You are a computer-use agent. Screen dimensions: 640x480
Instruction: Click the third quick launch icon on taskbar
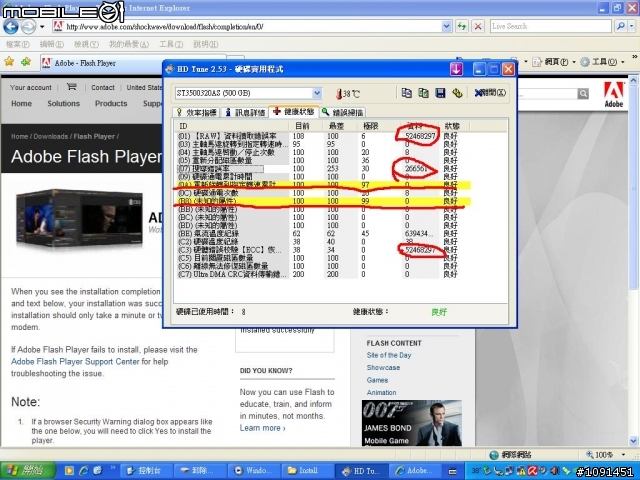pyautogui.click(x=98, y=470)
